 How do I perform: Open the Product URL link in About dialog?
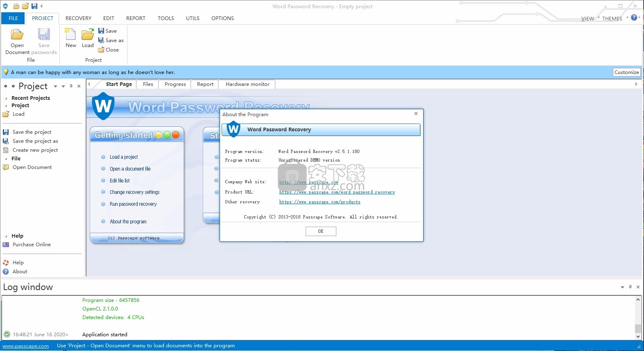[337, 192]
